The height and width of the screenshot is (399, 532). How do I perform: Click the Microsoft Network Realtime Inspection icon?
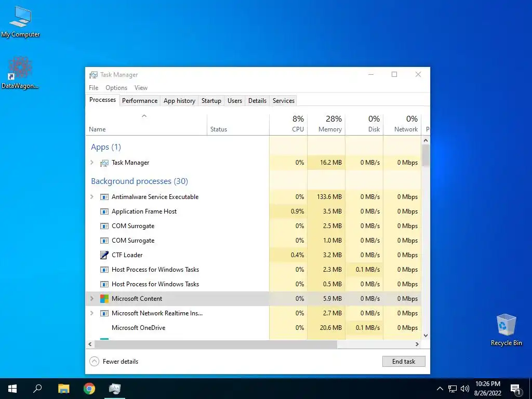coord(104,313)
